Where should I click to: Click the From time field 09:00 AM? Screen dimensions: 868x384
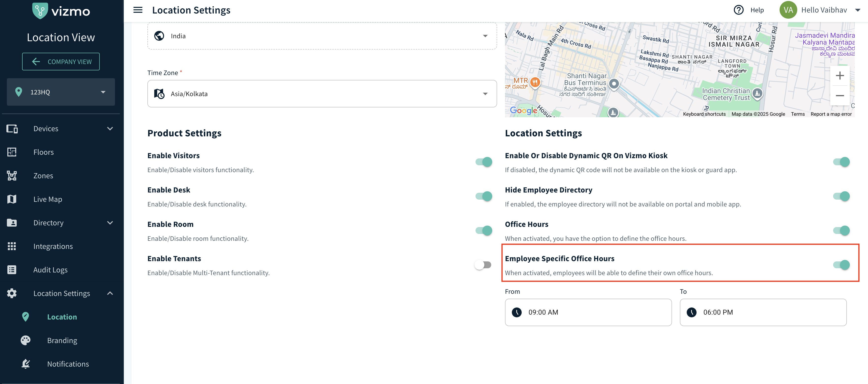[588, 312]
